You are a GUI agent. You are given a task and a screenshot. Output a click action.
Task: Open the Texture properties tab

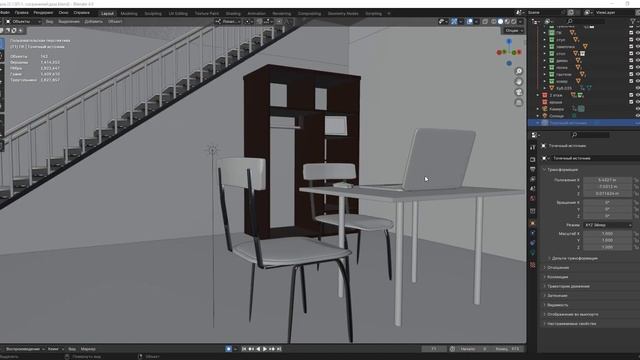[533, 265]
